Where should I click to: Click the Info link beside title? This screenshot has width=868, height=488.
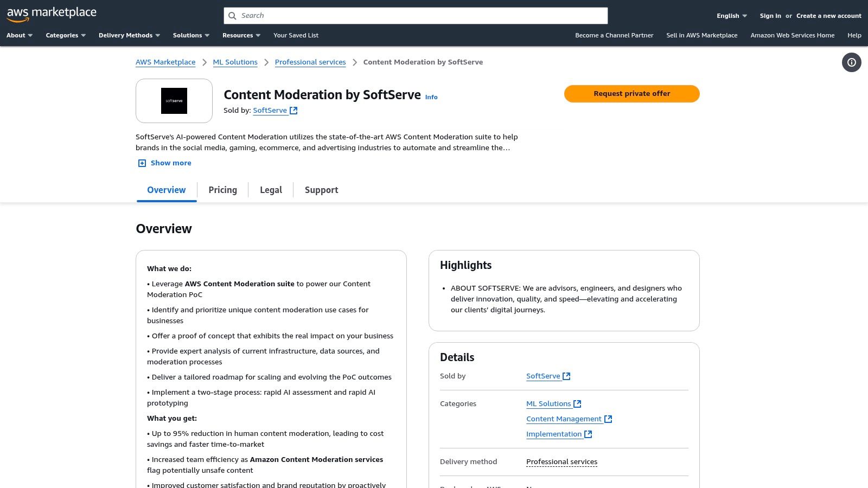[431, 97]
